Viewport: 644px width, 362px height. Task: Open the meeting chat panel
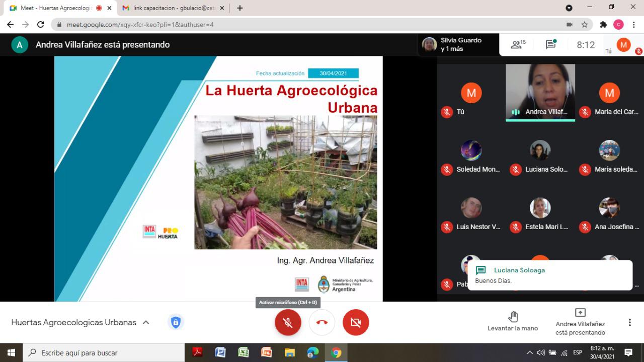551,45
